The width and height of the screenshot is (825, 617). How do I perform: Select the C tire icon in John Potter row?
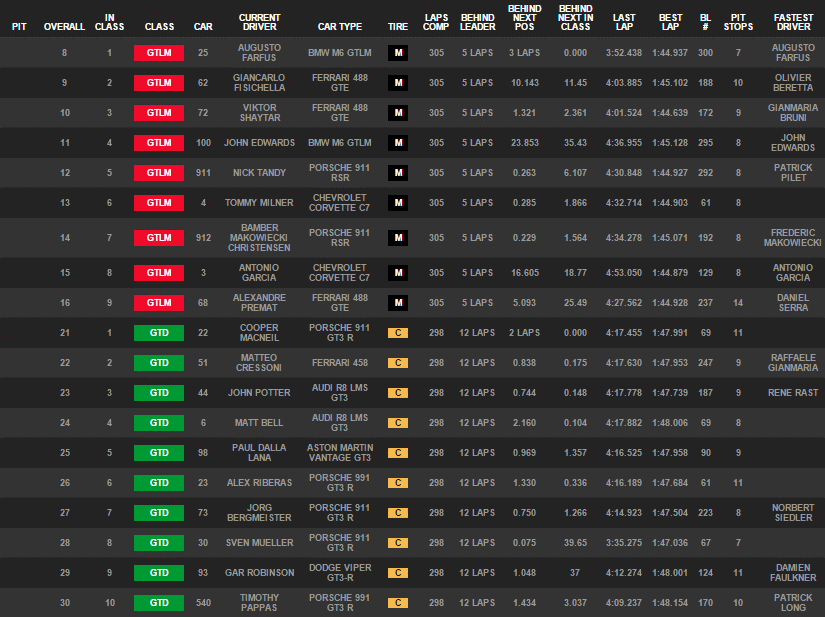click(397, 393)
